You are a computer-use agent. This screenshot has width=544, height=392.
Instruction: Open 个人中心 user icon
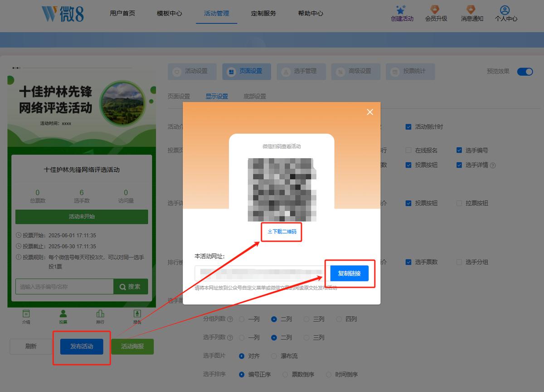[505, 10]
